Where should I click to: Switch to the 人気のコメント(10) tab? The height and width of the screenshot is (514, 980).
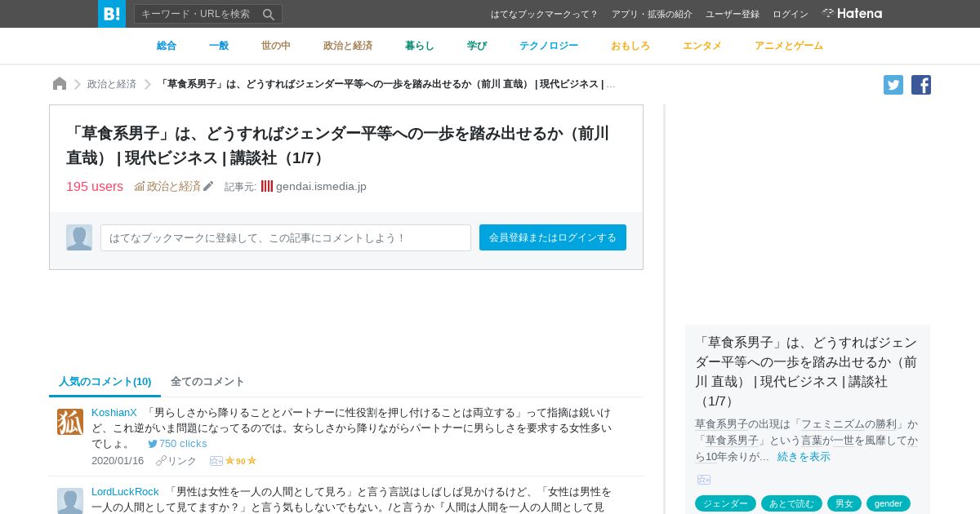pos(105,381)
